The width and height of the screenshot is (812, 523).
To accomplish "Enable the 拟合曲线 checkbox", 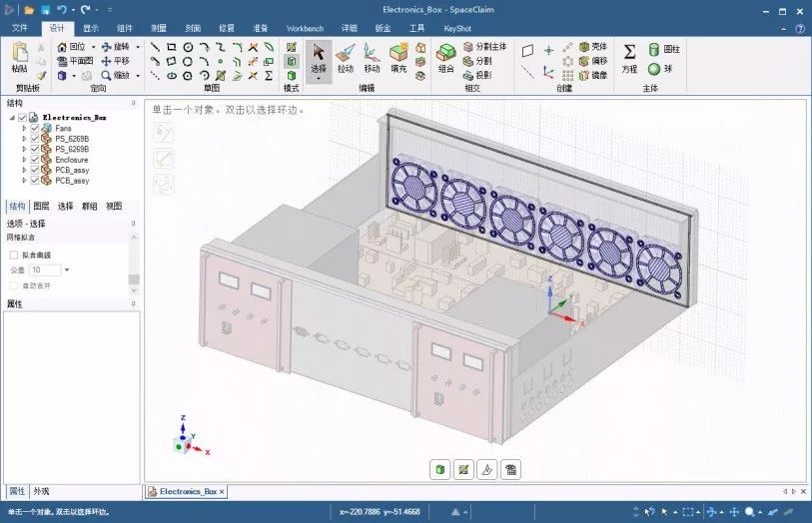I will tap(14, 255).
